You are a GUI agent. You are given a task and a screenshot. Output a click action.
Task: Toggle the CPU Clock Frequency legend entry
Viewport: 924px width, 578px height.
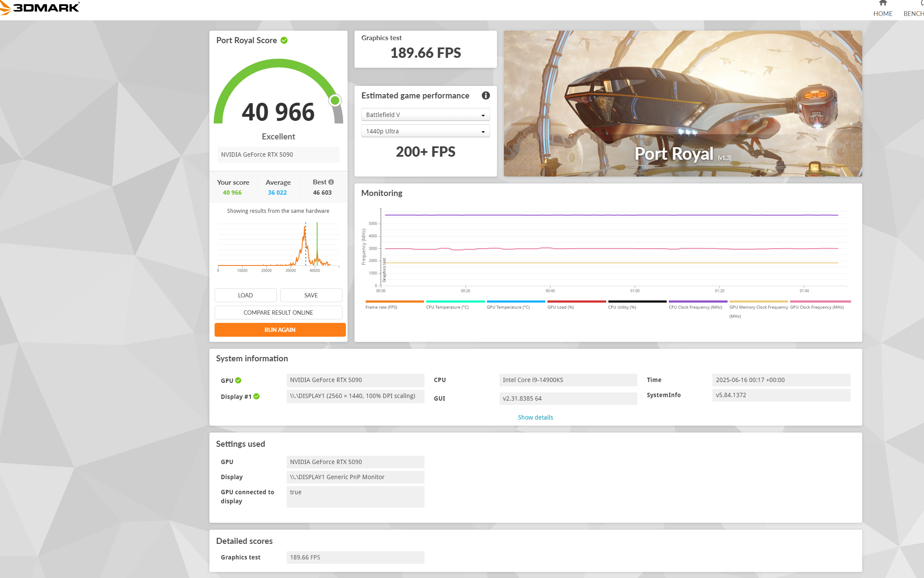click(695, 307)
